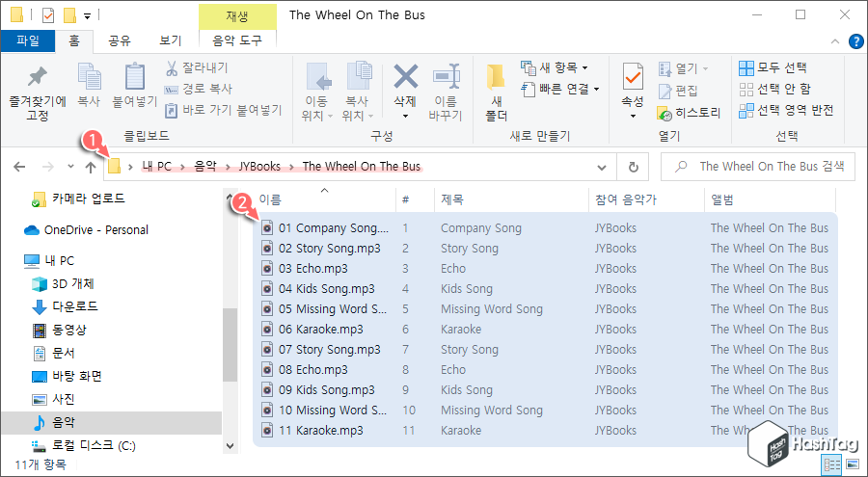
Task: Click the 속성 properties icon
Action: pos(633,78)
